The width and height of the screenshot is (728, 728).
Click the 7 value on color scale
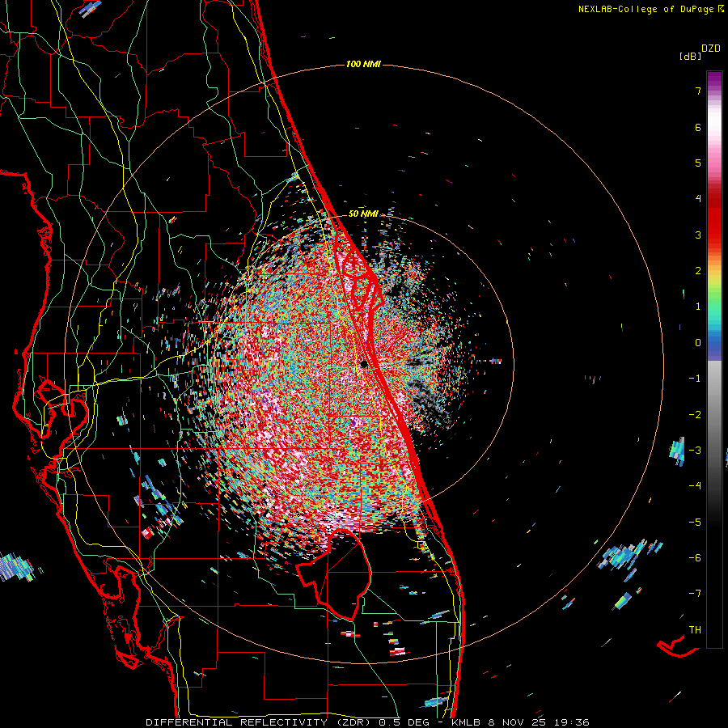tap(698, 91)
